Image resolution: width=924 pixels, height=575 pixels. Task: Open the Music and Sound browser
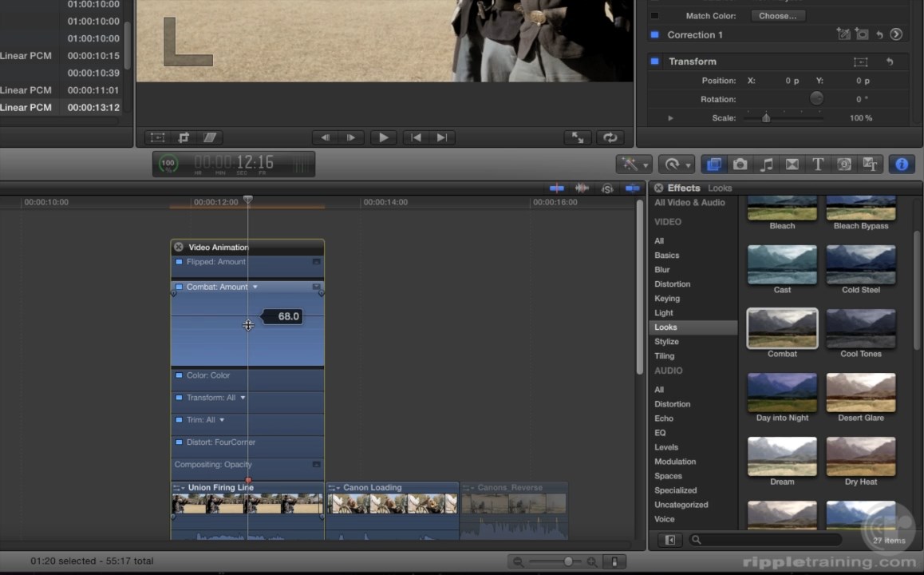766,164
